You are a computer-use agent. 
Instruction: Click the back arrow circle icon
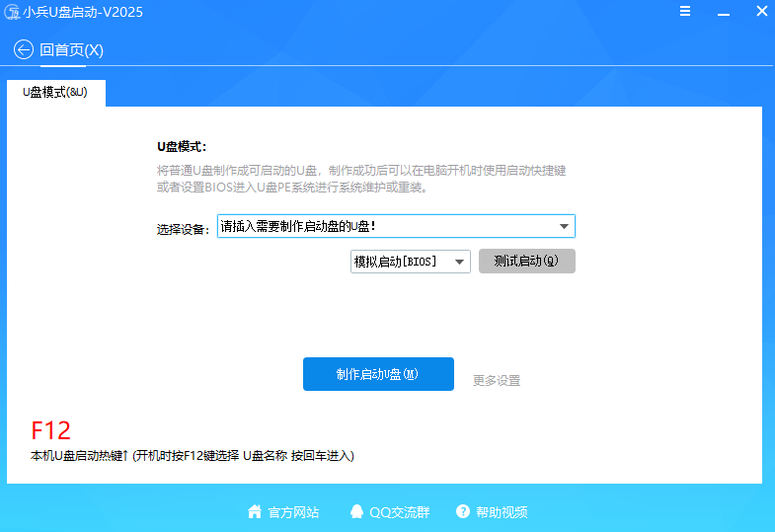24,49
